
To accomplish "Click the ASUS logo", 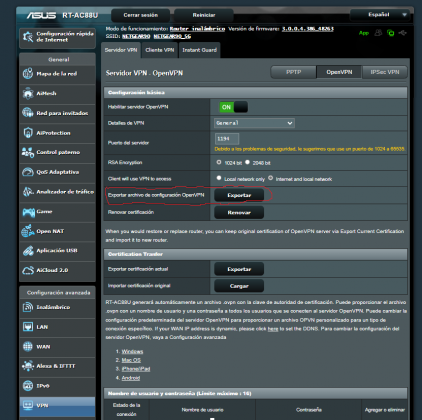I will (41, 15).
